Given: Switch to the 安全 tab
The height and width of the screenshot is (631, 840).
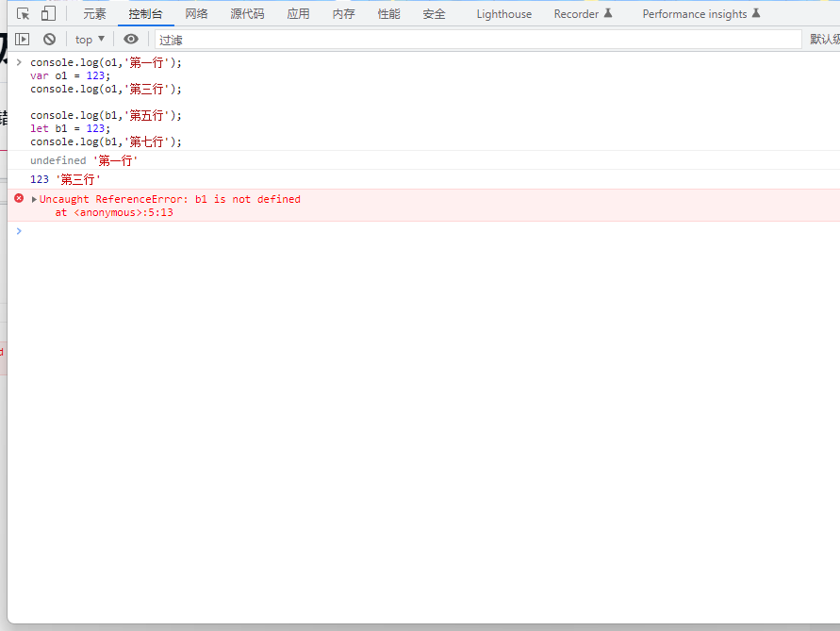Looking at the screenshot, I should [x=434, y=14].
